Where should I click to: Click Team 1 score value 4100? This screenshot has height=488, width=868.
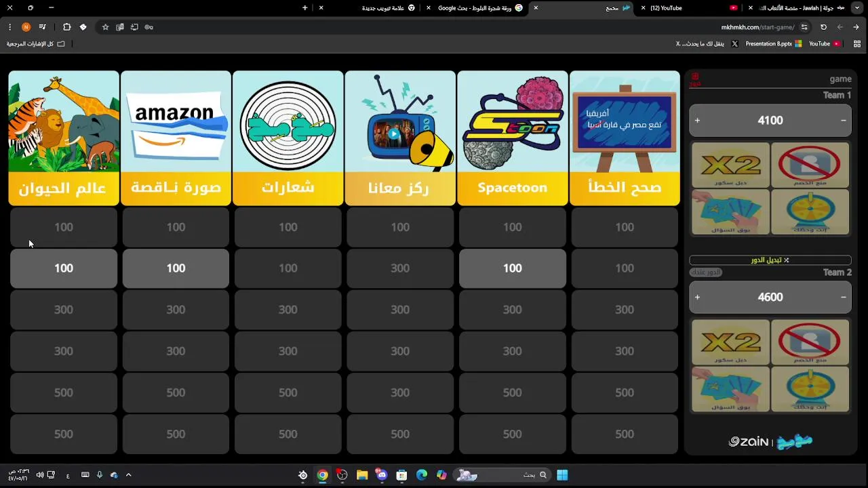coord(770,121)
